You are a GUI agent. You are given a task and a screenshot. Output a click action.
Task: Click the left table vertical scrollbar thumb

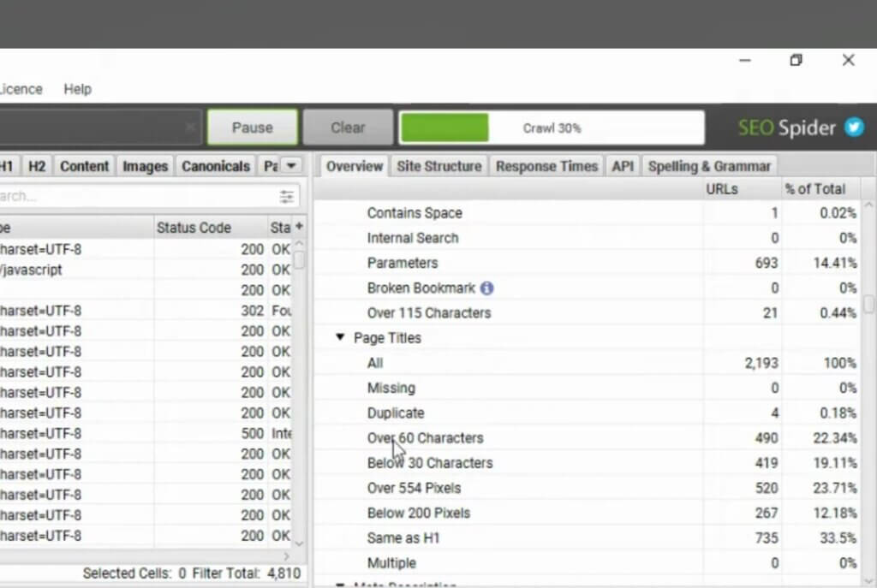click(299, 259)
